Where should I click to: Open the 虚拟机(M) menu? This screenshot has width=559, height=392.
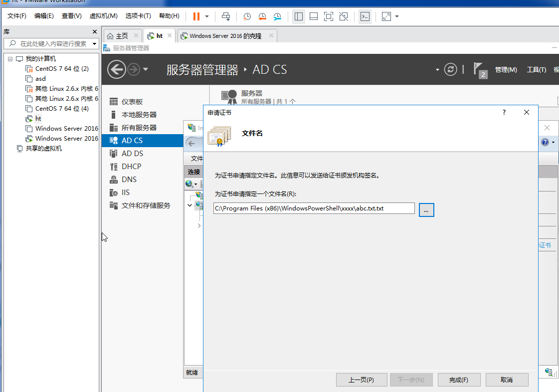[x=103, y=16]
